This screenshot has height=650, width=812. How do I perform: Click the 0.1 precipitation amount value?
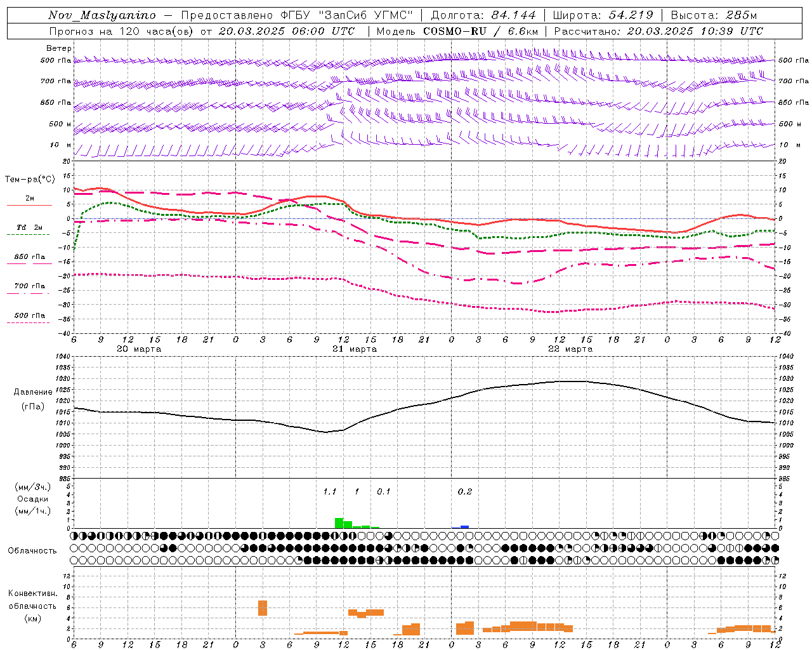click(384, 492)
